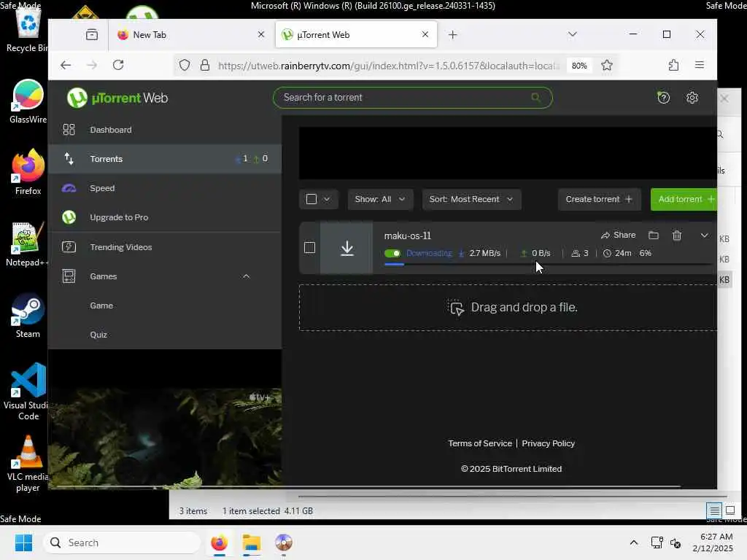The image size is (747, 560).
Task: Expand the maku-os-11 torrent details chevron
Action: click(704, 236)
